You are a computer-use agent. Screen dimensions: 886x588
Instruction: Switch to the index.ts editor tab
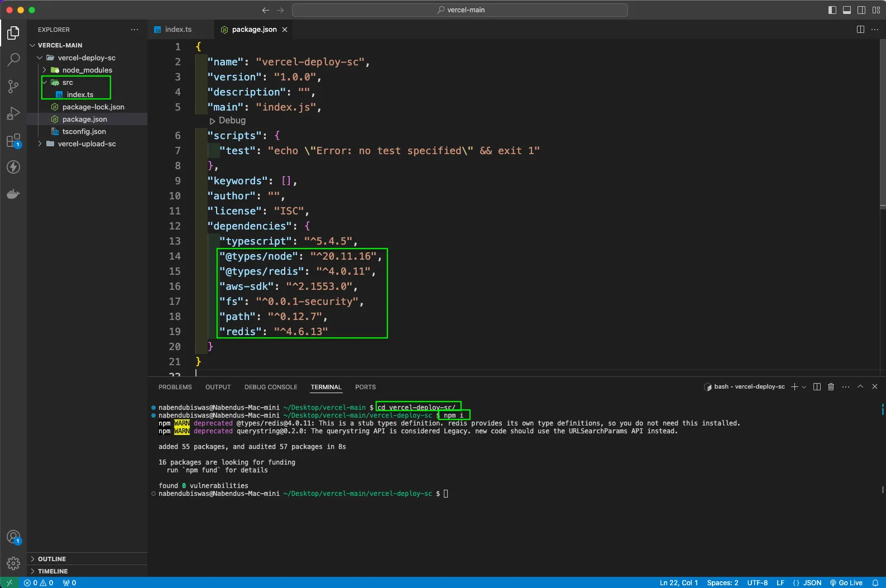180,30
